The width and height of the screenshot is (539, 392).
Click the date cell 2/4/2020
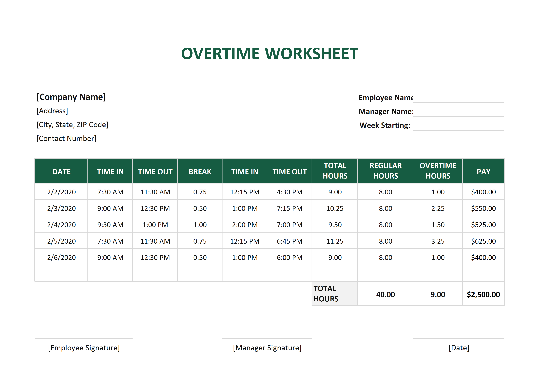click(x=61, y=225)
